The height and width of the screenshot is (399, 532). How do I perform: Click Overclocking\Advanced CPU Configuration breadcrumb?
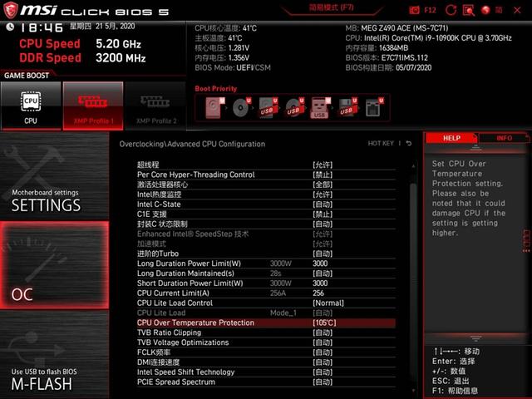192,144
